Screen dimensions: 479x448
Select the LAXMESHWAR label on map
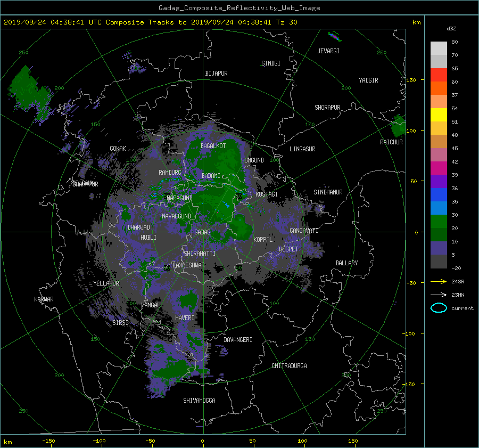[x=188, y=265]
